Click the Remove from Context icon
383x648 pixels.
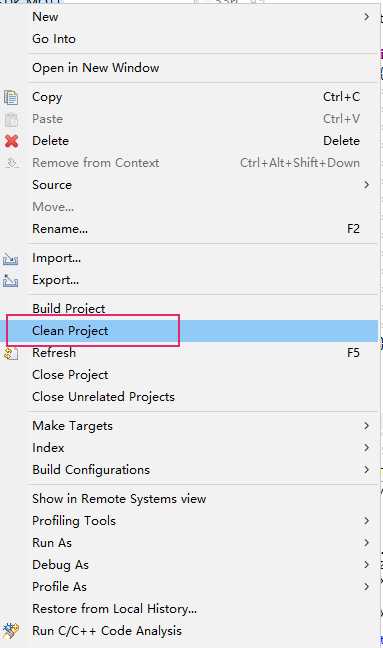click(12, 163)
